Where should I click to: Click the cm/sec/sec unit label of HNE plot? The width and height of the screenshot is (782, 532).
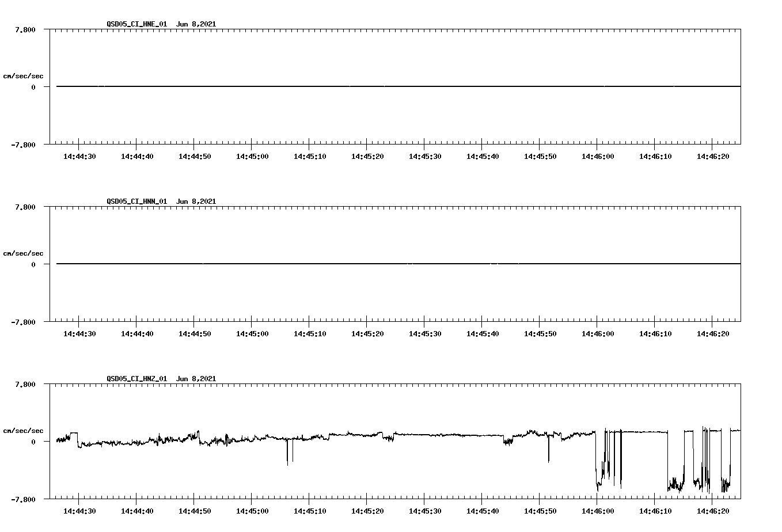coord(23,76)
